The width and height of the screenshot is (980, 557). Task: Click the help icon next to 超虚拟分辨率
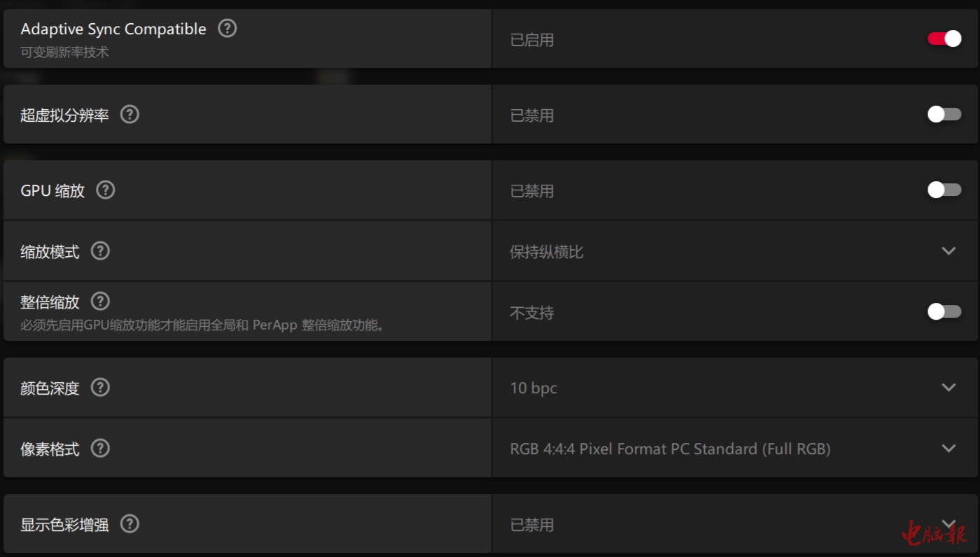click(129, 114)
